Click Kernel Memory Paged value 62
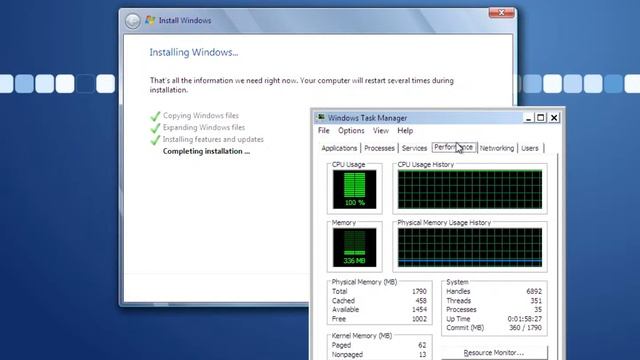640x360 pixels. [x=422, y=345]
